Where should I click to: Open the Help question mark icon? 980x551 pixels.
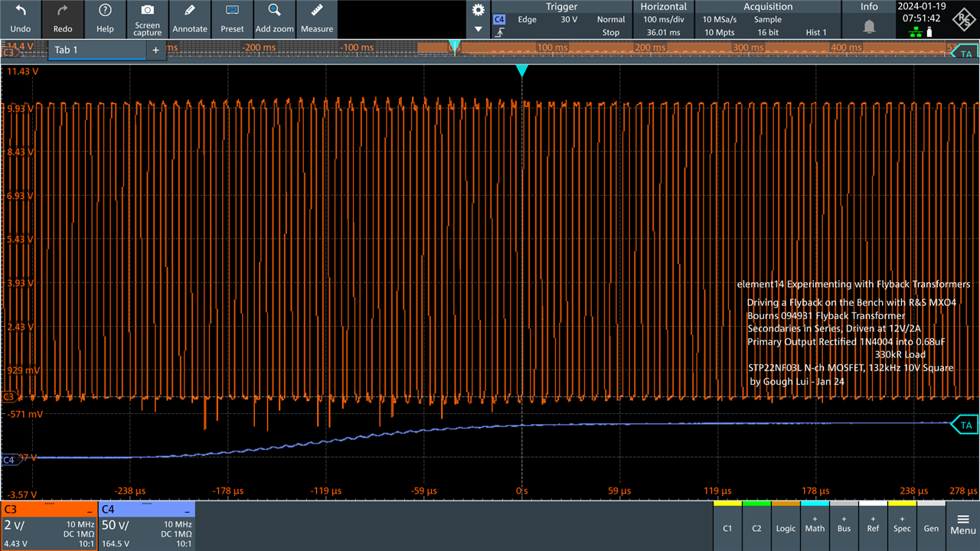click(105, 11)
